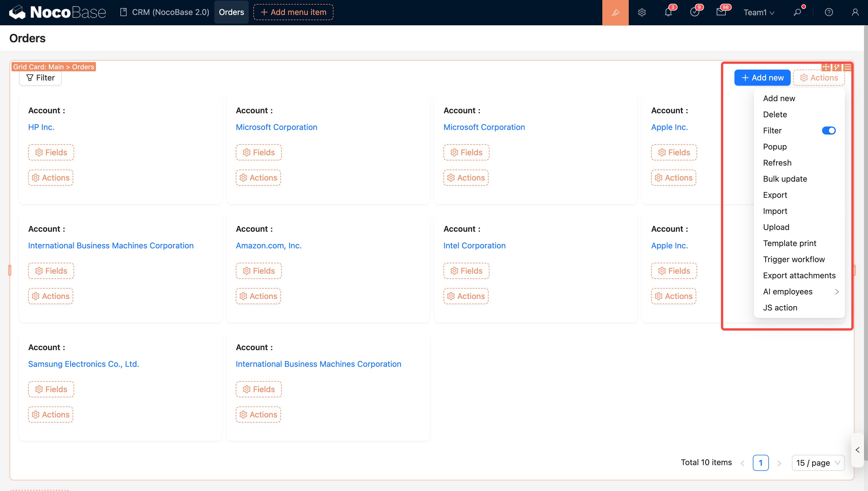Toggle the Filter switch in Actions menu
Image resolution: width=868 pixels, height=491 pixels.
tap(829, 131)
